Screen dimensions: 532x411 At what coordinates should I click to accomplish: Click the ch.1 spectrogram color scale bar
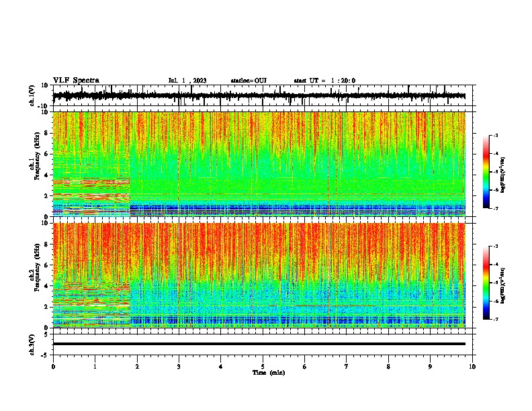[x=486, y=172]
